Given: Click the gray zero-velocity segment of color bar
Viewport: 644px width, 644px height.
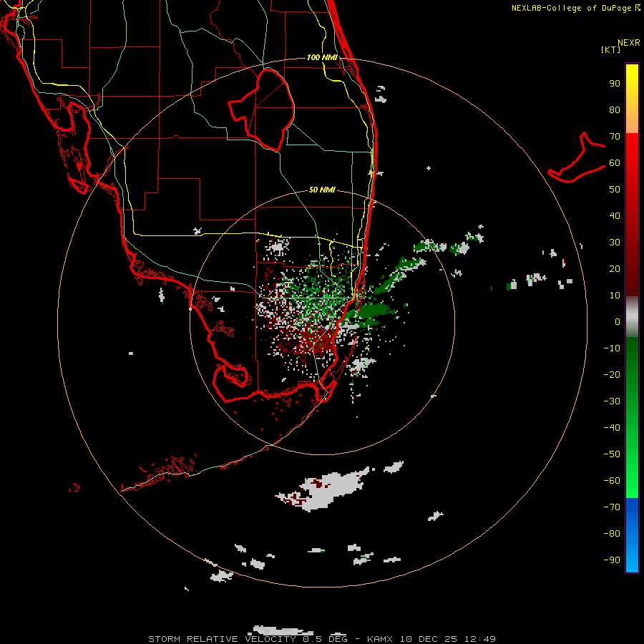Looking at the screenshot, I should click(x=632, y=317).
